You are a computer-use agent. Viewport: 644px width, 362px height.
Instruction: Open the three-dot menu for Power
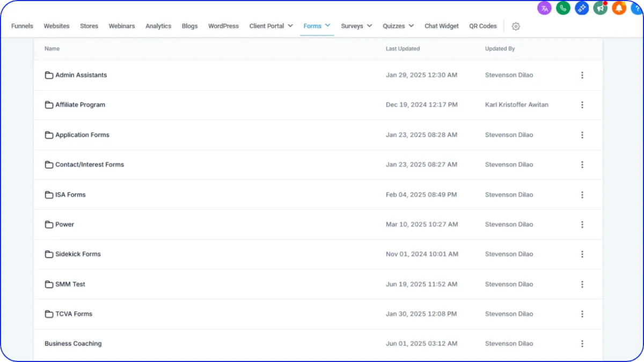(x=582, y=225)
